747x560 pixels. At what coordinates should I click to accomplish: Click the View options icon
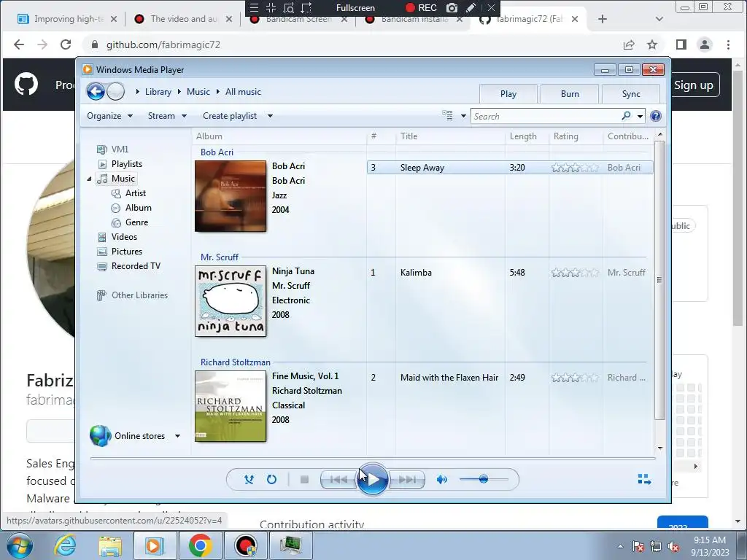tap(447, 116)
